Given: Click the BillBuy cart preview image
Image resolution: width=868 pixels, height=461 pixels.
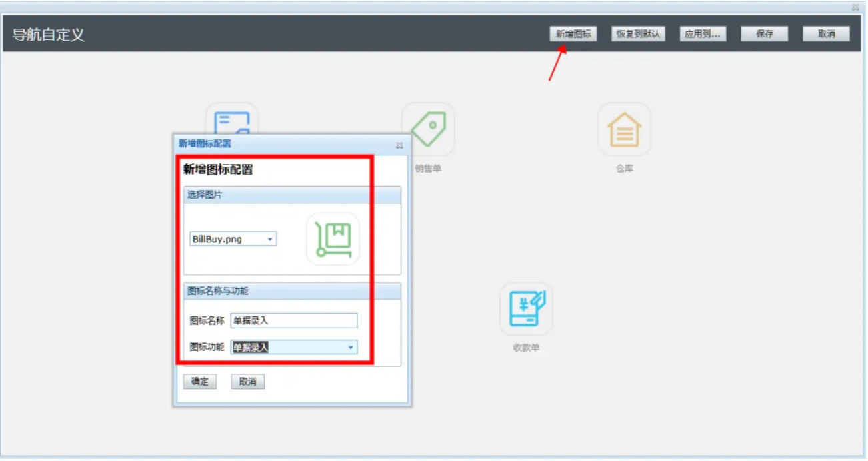Looking at the screenshot, I should click(333, 239).
